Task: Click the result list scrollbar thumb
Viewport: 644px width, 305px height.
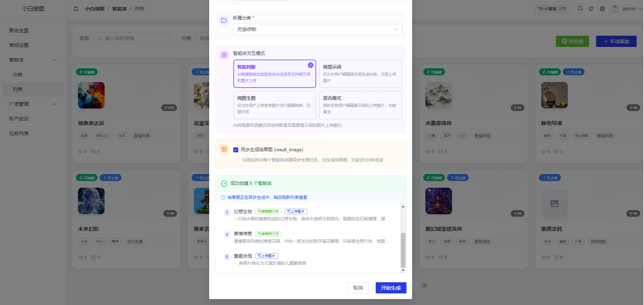Action: point(403,250)
